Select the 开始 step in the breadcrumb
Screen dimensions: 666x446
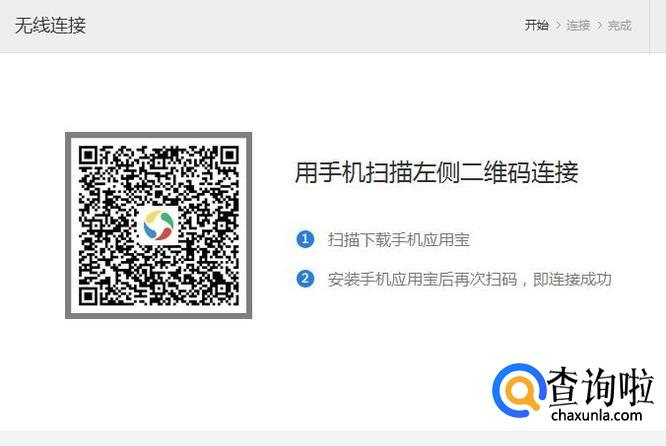pos(536,25)
